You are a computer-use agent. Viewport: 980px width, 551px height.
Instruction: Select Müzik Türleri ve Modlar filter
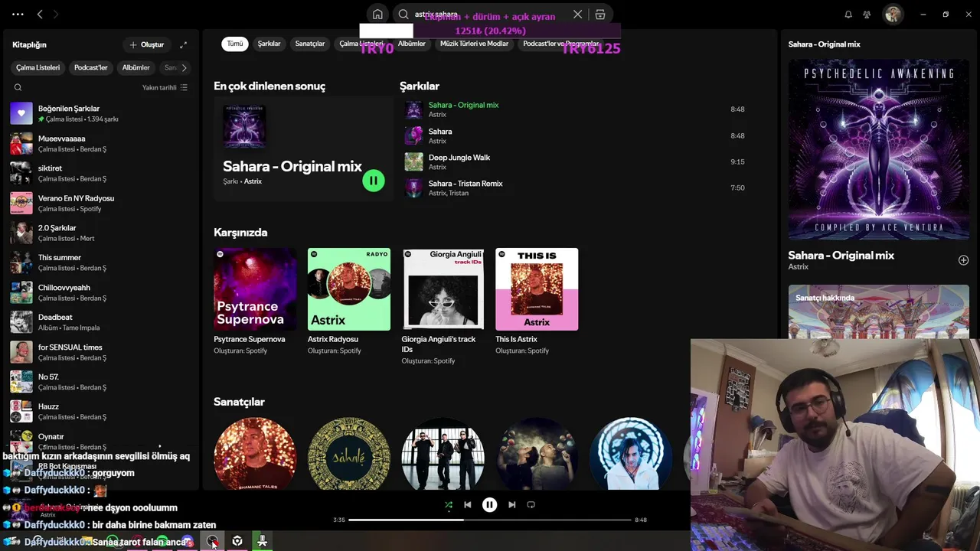474,44
